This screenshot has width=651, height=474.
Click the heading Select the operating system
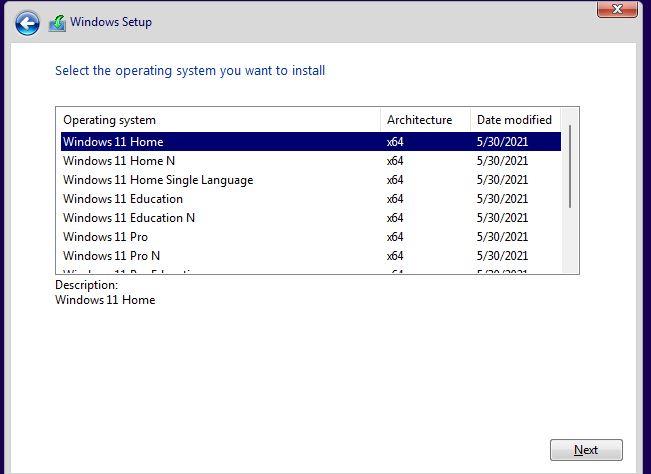tap(190, 71)
